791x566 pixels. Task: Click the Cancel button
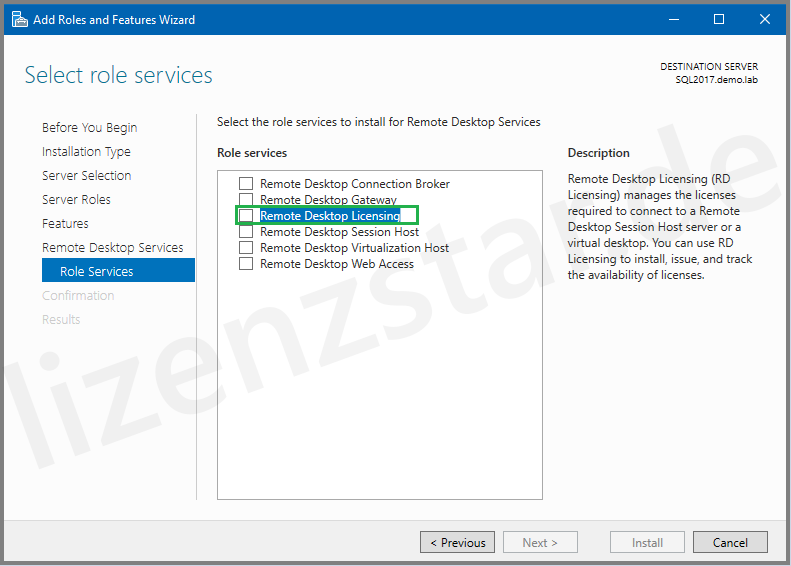coord(730,542)
